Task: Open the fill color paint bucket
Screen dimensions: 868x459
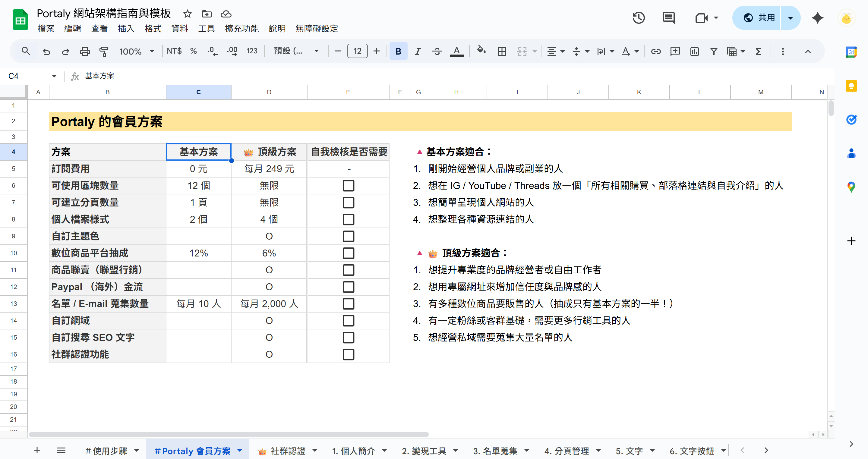Action: [481, 51]
